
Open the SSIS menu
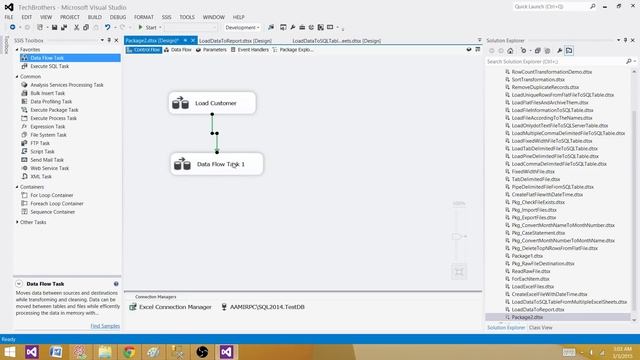coord(167,17)
